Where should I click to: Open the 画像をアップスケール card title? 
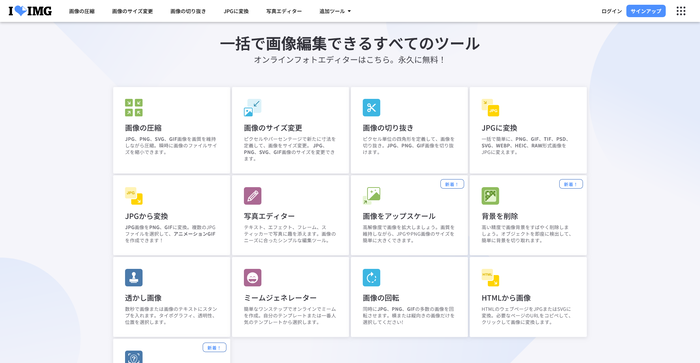tap(399, 216)
